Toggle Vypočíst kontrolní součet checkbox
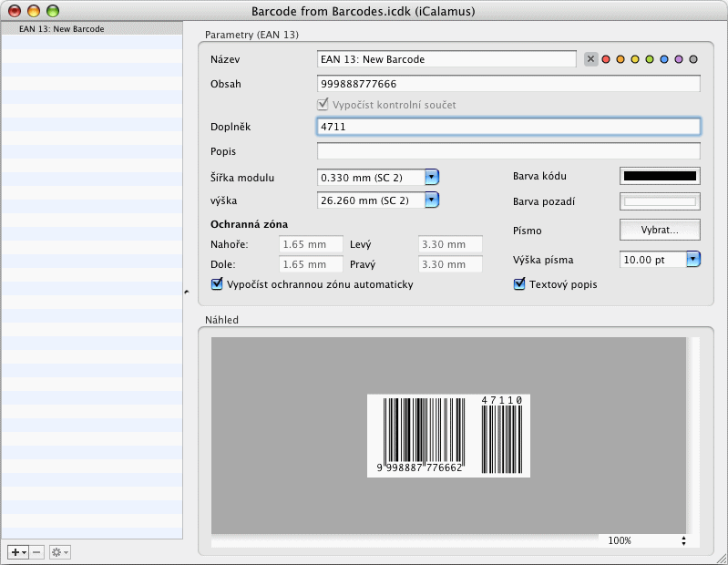Viewport: 728px width, 565px height. (x=323, y=104)
